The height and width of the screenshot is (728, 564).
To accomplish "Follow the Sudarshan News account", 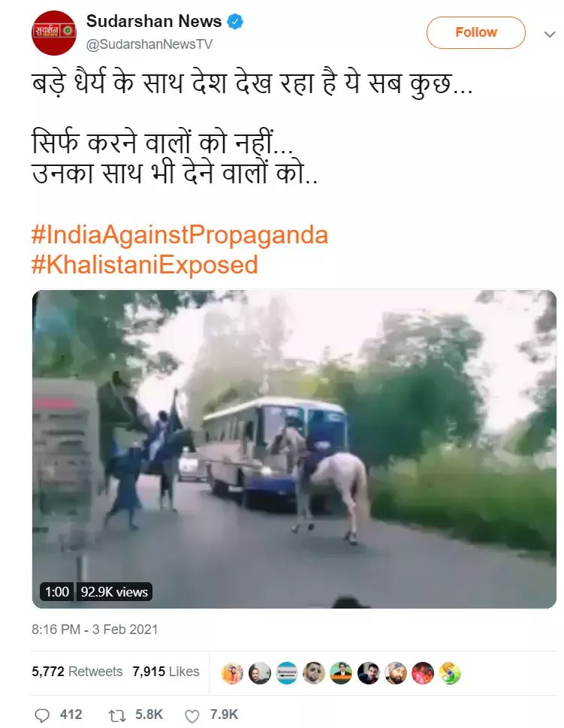I will (476, 32).
